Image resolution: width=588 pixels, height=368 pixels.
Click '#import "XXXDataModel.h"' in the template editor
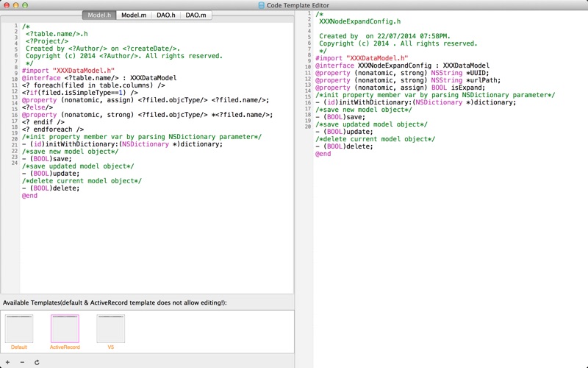pos(68,71)
